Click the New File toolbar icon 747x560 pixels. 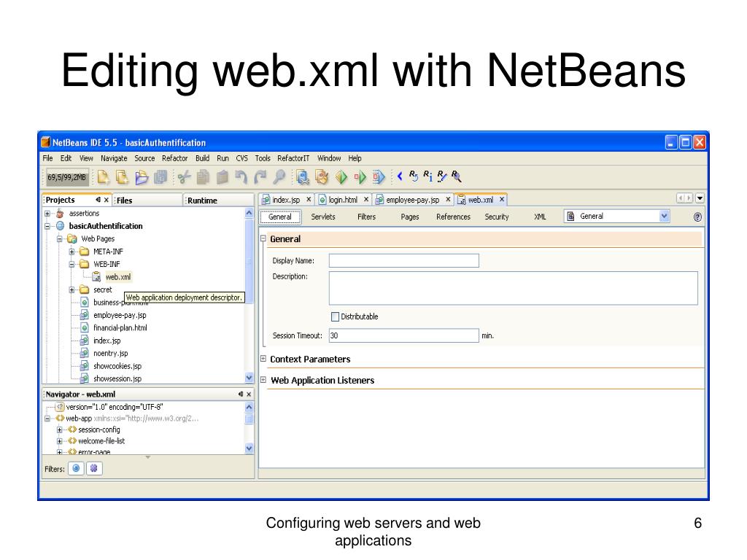(103, 177)
